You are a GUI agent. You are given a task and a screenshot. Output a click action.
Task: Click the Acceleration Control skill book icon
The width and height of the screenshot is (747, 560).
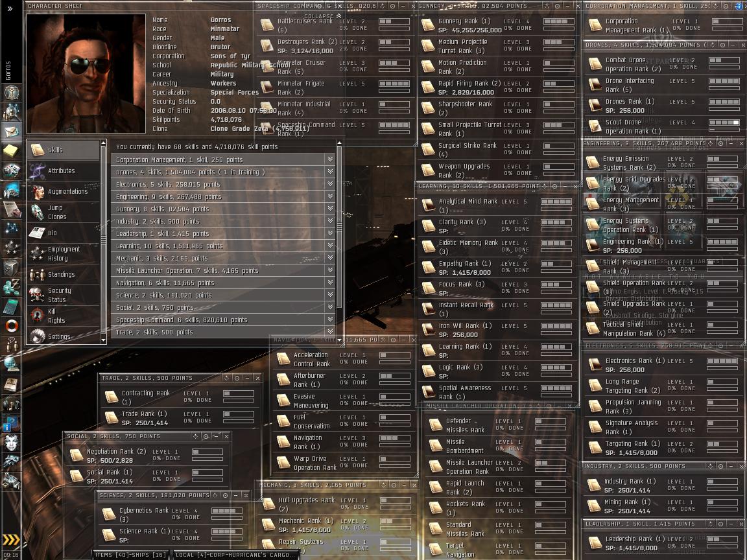(283, 358)
